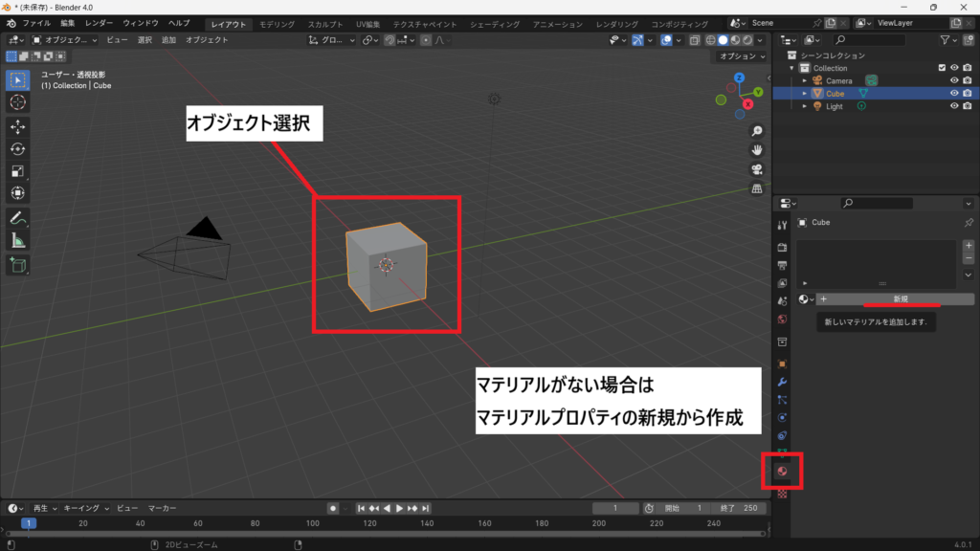Open the Physics properties tab

tap(782, 417)
